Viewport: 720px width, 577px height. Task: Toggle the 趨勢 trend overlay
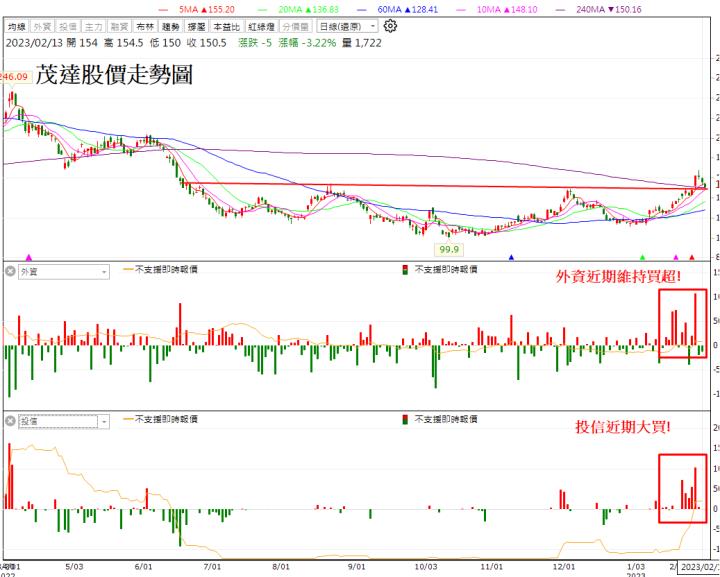tap(171, 27)
